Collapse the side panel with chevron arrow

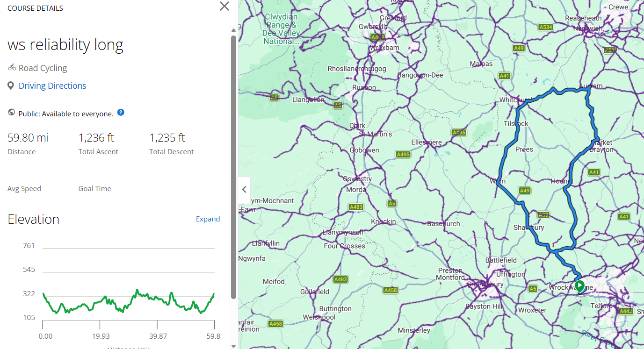pos(244,189)
